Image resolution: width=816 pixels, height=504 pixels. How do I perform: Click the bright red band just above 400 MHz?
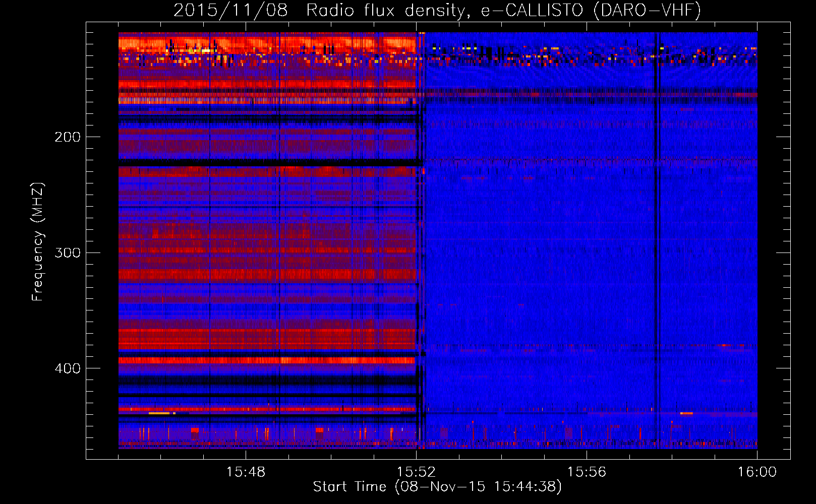tap(267, 360)
